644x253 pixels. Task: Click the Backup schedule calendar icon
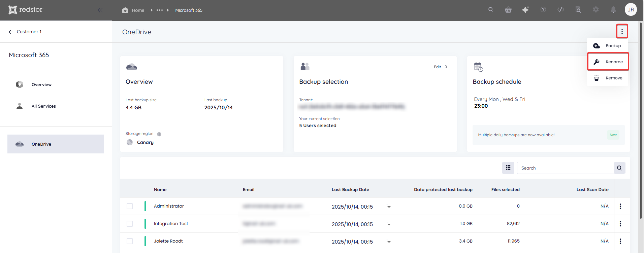click(478, 67)
